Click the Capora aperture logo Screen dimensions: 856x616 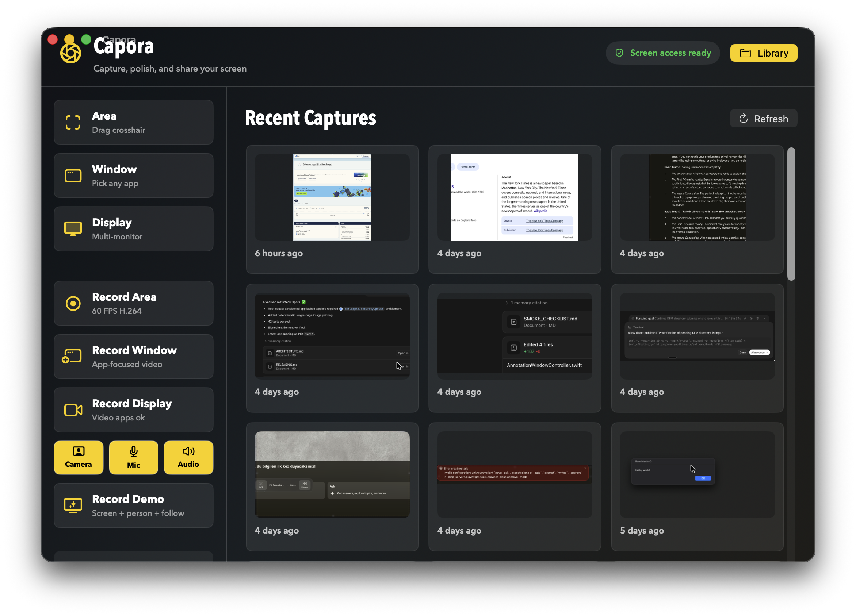point(70,53)
